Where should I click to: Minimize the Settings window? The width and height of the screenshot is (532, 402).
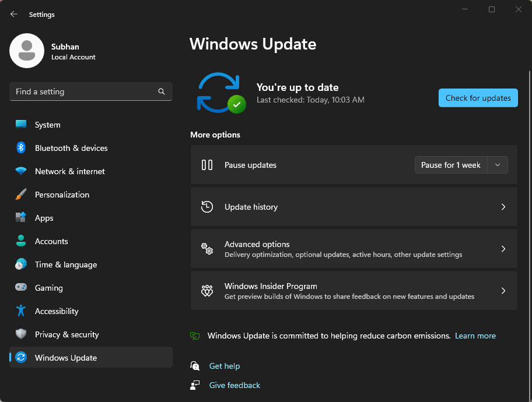coord(465,9)
